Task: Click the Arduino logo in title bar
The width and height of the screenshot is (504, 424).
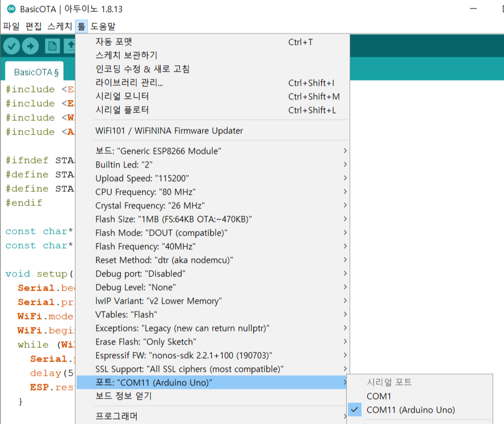Action: pyautogui.click(x=11, y=9)
